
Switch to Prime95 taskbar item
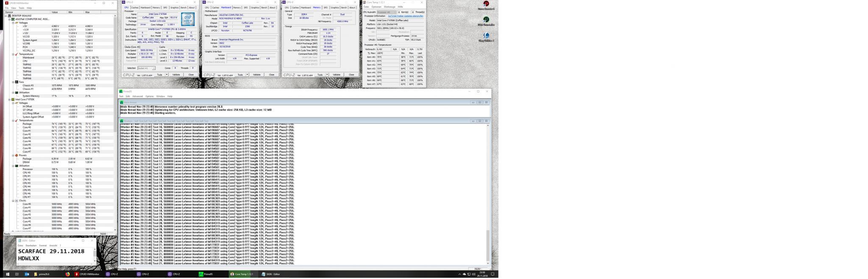click(x=213, y=274)
